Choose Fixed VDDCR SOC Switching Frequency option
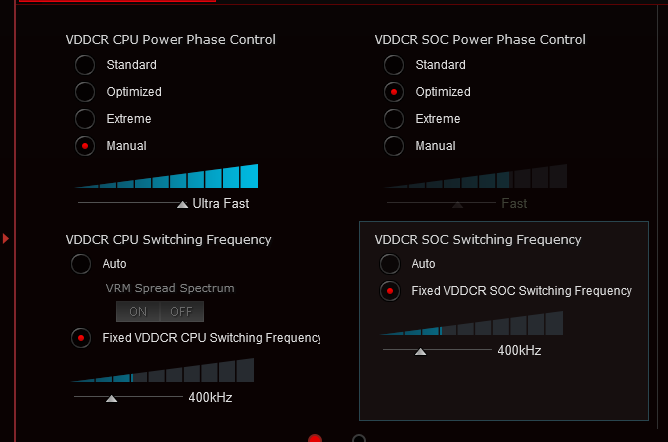668x442 pixels. point(390,291)
